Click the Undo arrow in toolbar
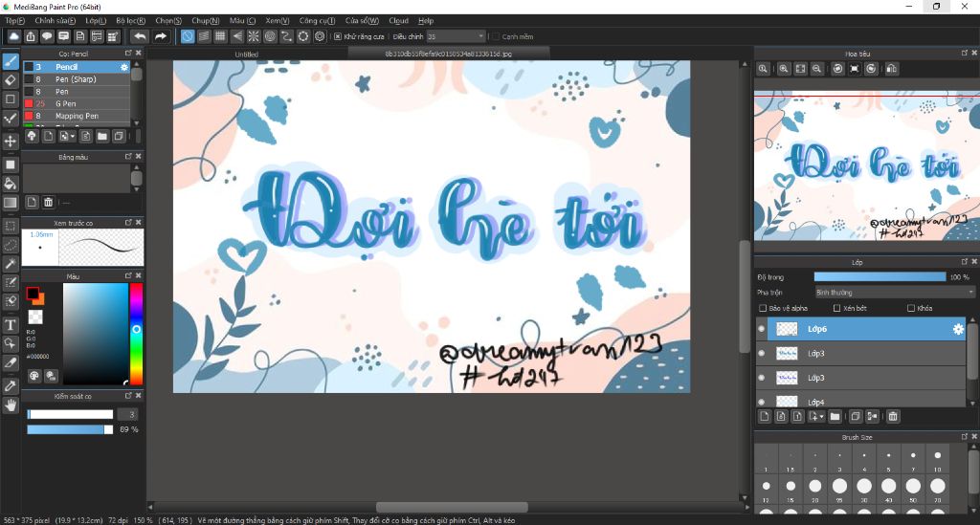The width and height of the screenshot is (980, 525). click(140, 36)
